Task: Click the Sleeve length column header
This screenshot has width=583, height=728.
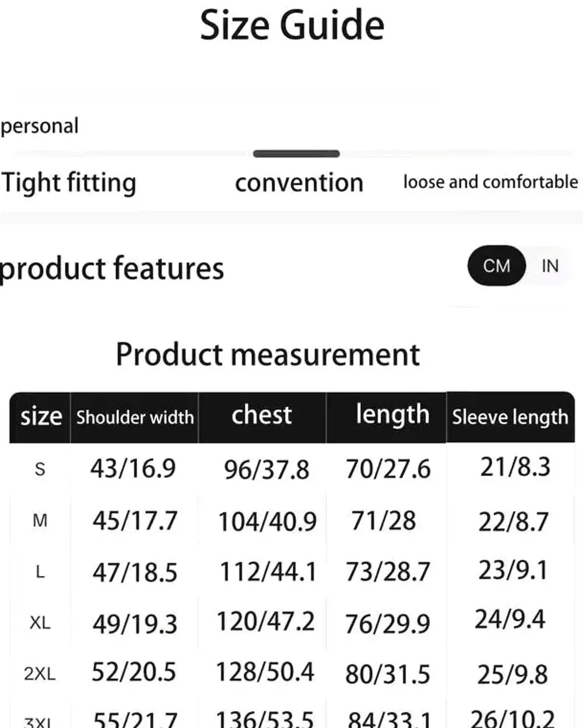Action: 510,417
